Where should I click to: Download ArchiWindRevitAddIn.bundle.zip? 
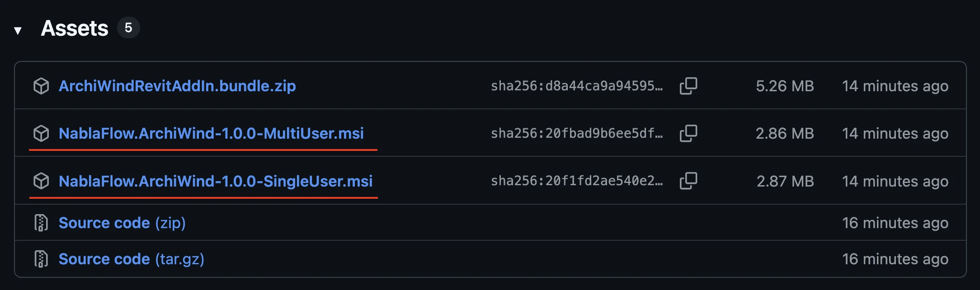click(177, 86)
